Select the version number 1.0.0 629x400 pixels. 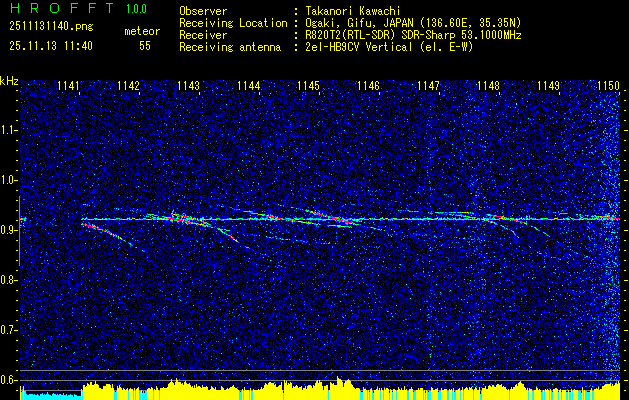click(136, 9)
